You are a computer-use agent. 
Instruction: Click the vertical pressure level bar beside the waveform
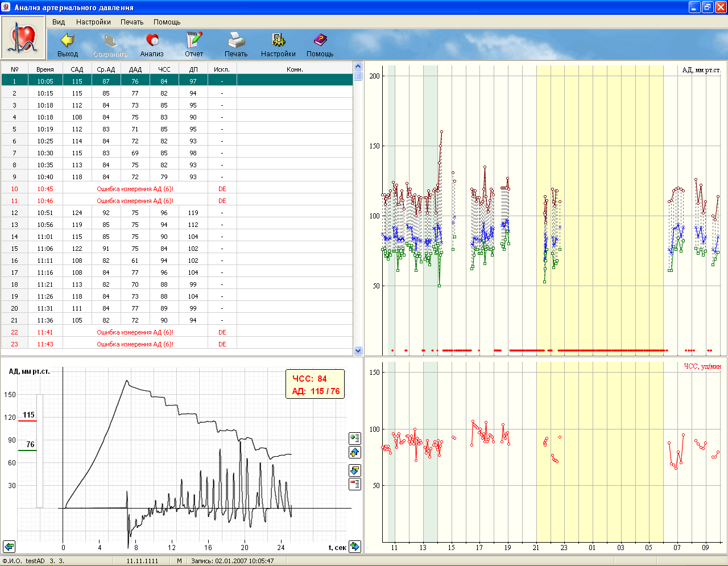[x=40, y=451]
